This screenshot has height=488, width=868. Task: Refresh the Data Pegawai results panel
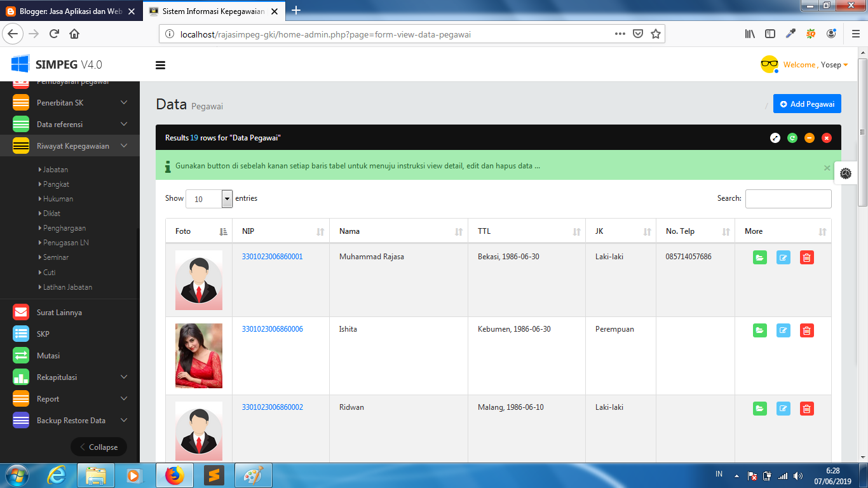point(792,138)
